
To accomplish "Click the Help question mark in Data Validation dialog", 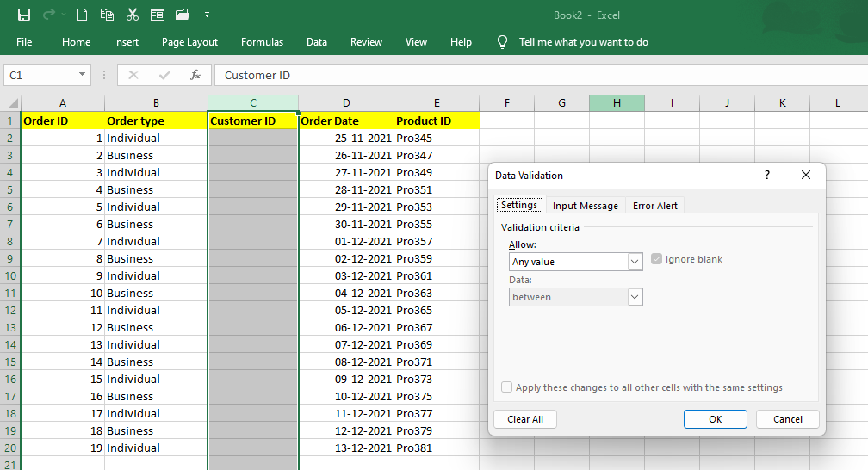I will tap(767, 175).
